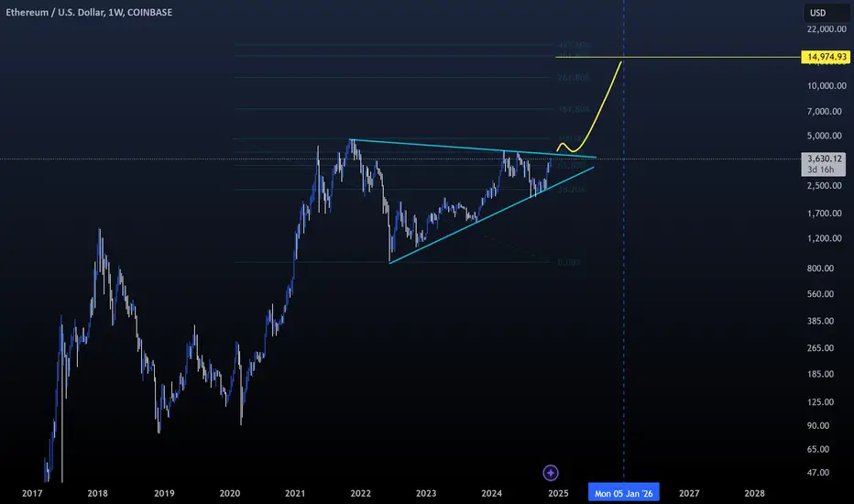This screenshot has height=504, width=854.
Task: Select the 261.80% Fibonacci level label
Action: pos(573,77)
